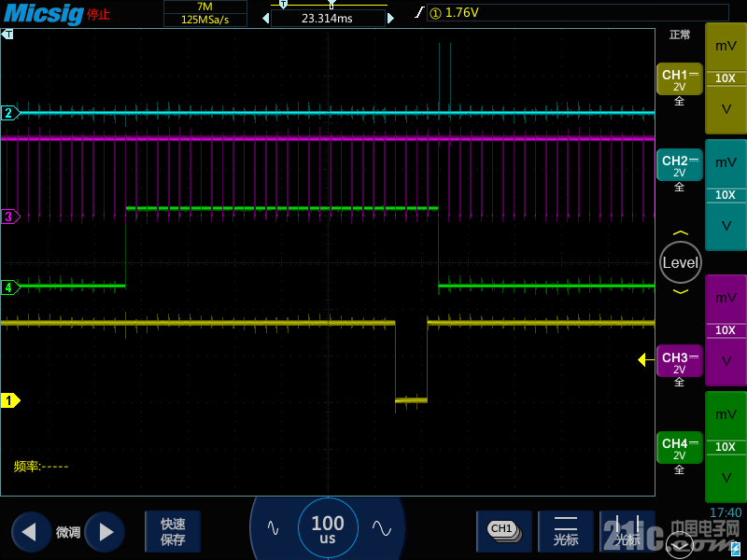Tap the compressed sine wave timebase icon
The width and height of the screenshot is (747, 560).
[x=273, y=528]
